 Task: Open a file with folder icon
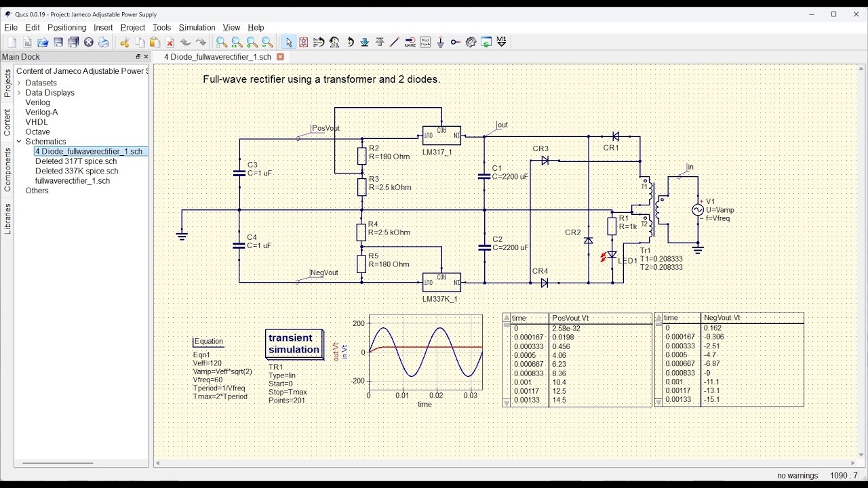tap(43, 42)
